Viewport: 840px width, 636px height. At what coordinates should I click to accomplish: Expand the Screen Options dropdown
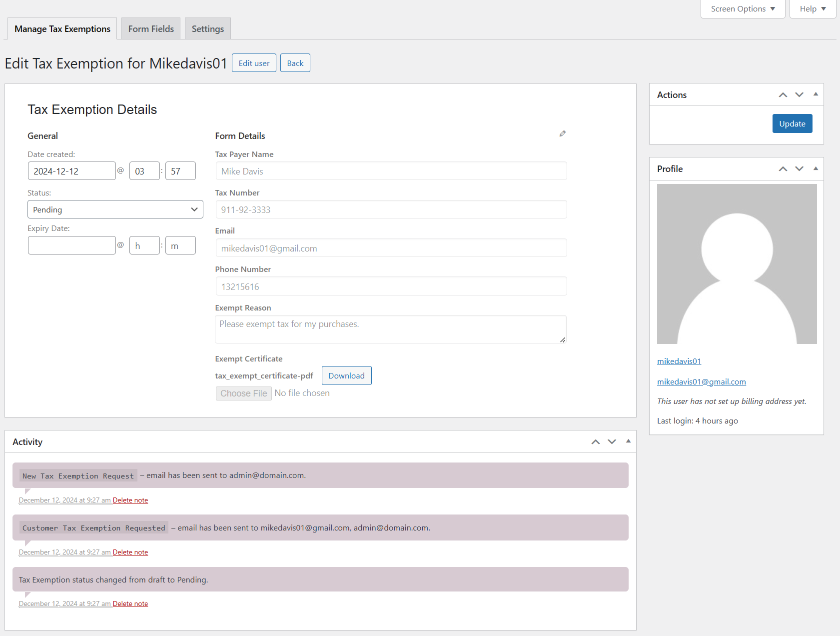coord(743,9)
